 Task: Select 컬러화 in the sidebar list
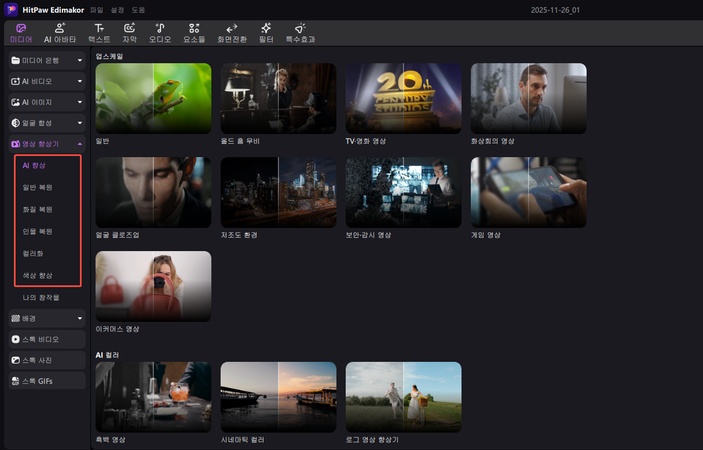coord(34,253)
